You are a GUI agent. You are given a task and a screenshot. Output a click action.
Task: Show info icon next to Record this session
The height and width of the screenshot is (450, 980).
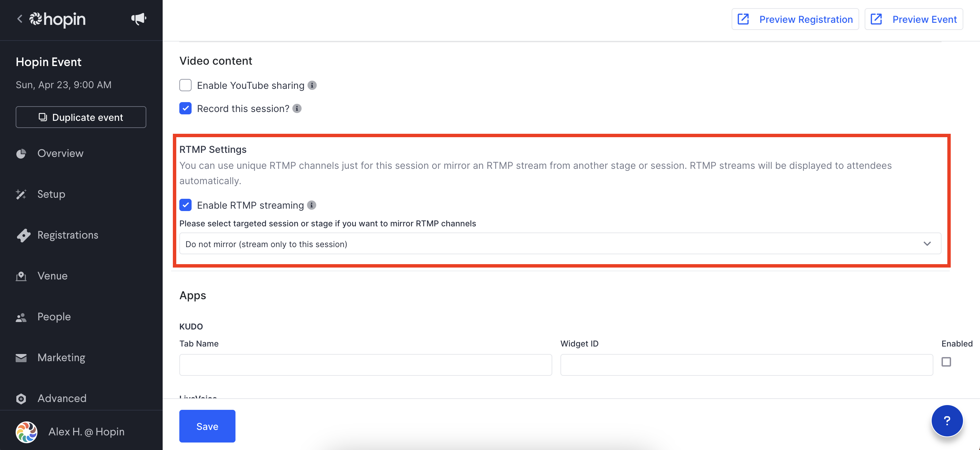tap(297, 109)
